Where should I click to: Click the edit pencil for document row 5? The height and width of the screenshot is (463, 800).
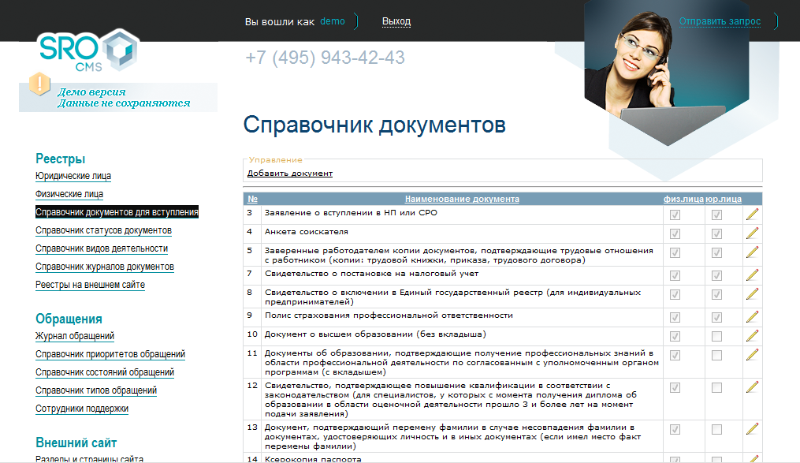tap(752, 253)
